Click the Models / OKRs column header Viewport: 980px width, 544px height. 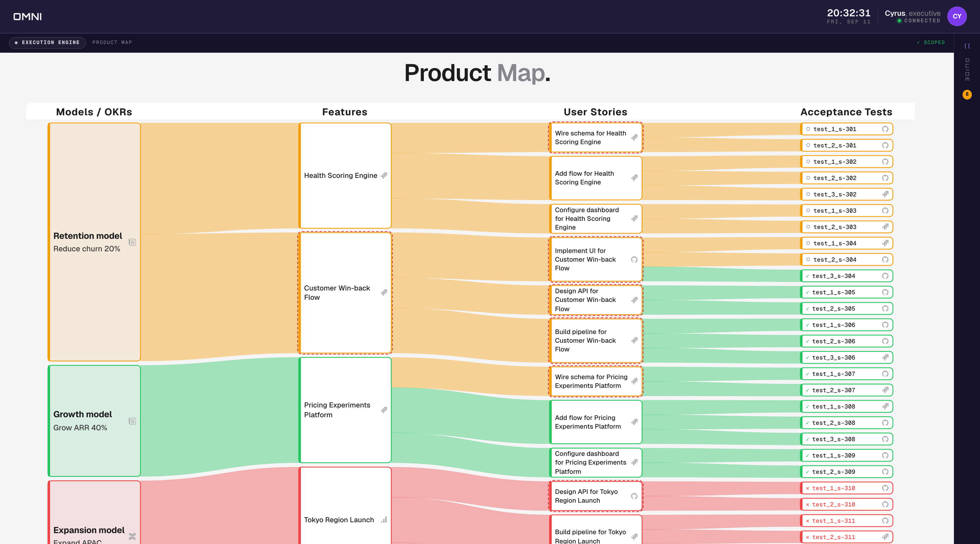[94, 112]
